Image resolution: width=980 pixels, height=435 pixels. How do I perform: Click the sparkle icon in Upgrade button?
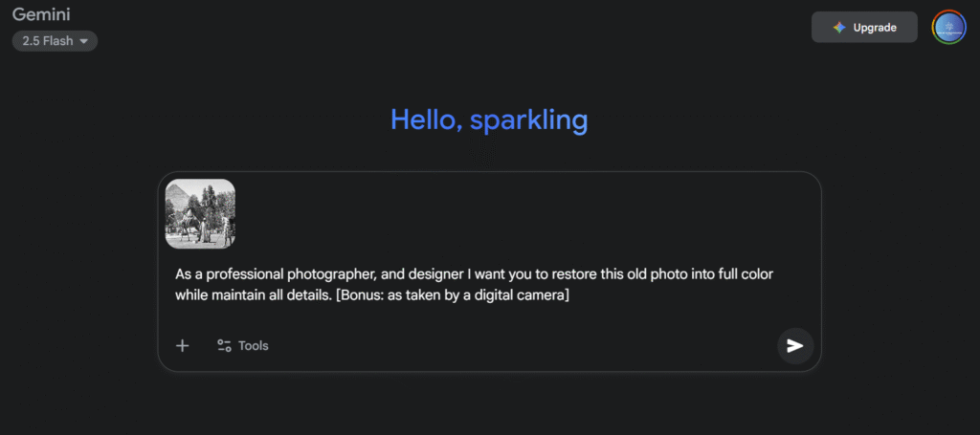click(839, 27)
